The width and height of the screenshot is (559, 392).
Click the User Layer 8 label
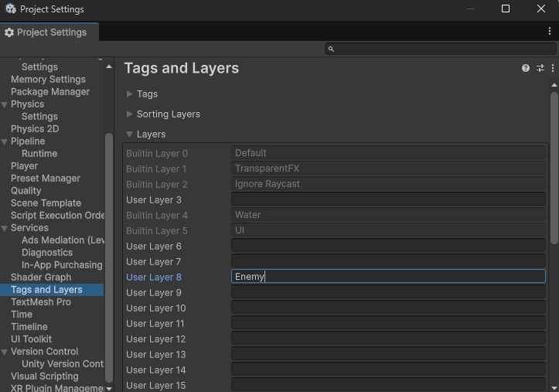point(154,278)
